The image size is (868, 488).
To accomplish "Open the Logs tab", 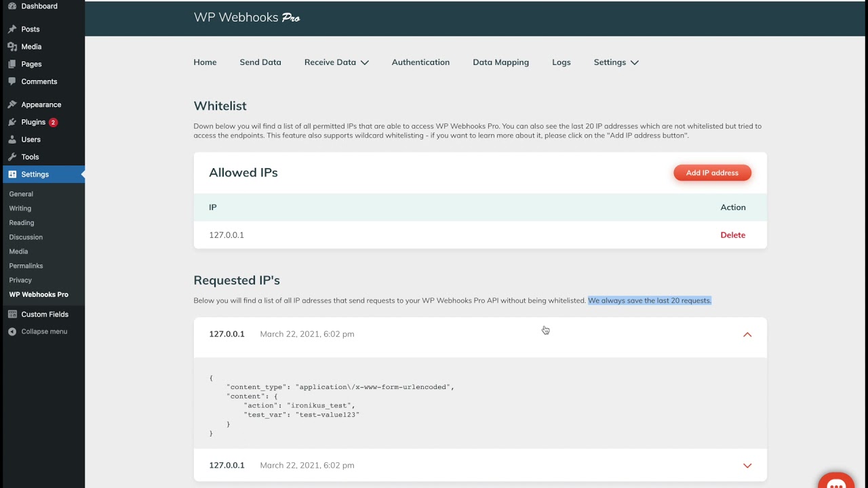I will coord(561,62).
